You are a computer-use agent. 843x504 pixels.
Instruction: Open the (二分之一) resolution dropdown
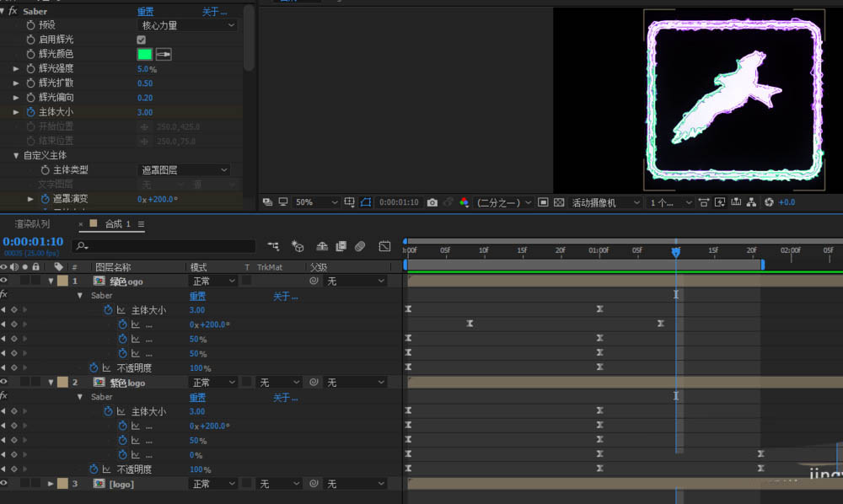coord(504,202)
